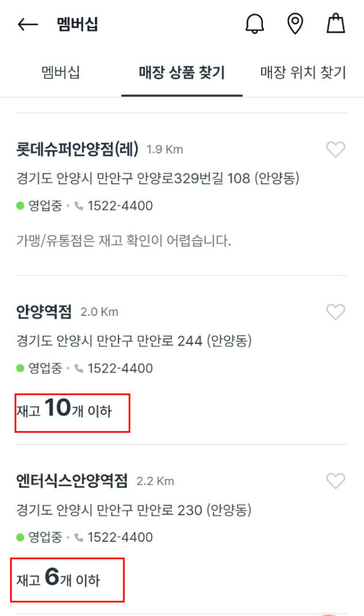Favorite 롯데슈퍼안양점(레) with the heart toggle
This screenshot has width=364, height=616.
pos(335,150)
